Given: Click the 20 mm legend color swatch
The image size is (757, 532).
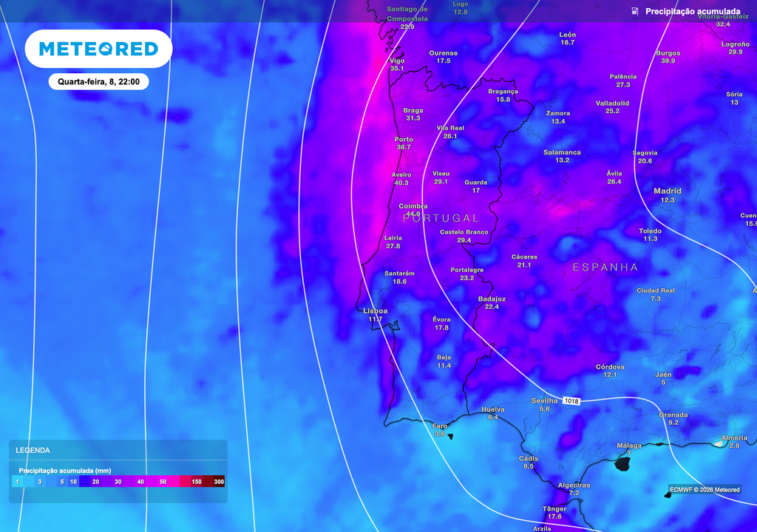Looking at the screenshot, I should [95, 482].
